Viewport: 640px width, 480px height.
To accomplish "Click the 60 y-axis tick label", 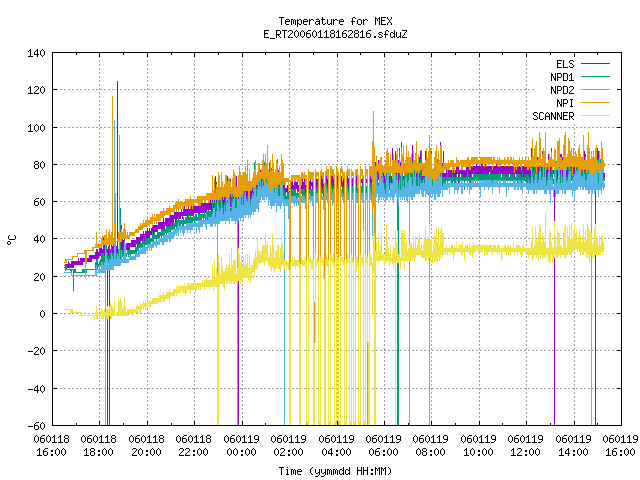I will pos(39,202).
